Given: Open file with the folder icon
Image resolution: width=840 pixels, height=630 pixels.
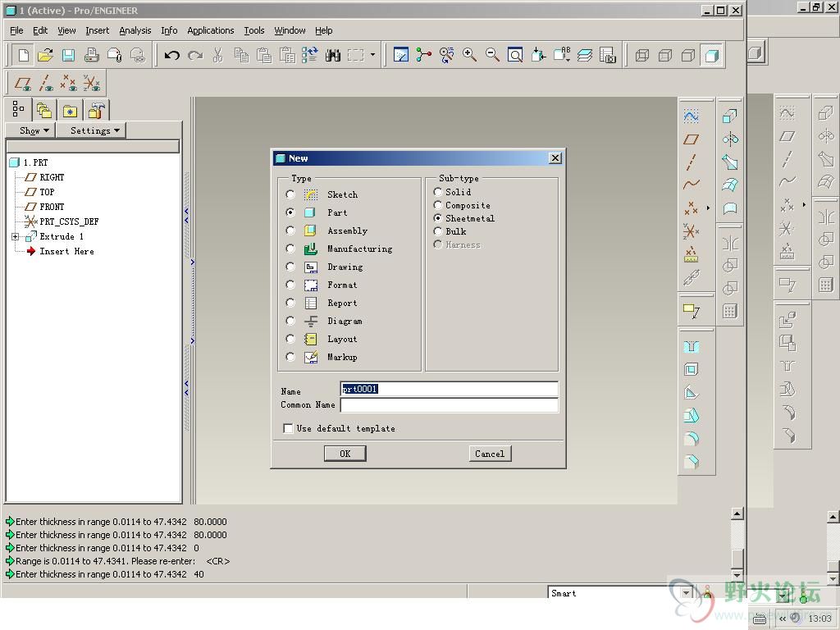Looking at the screenshot, I should [x=46, y=55].
